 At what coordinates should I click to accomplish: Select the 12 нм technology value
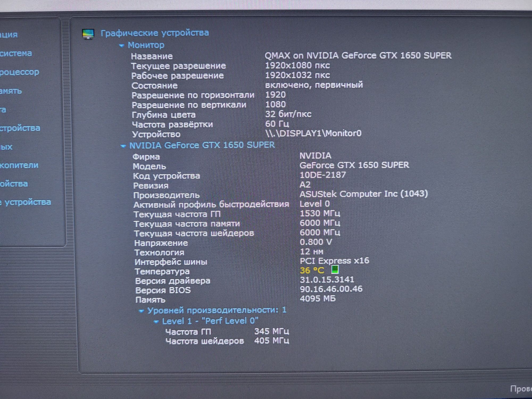pyautogui.click(x=312, y=252)
